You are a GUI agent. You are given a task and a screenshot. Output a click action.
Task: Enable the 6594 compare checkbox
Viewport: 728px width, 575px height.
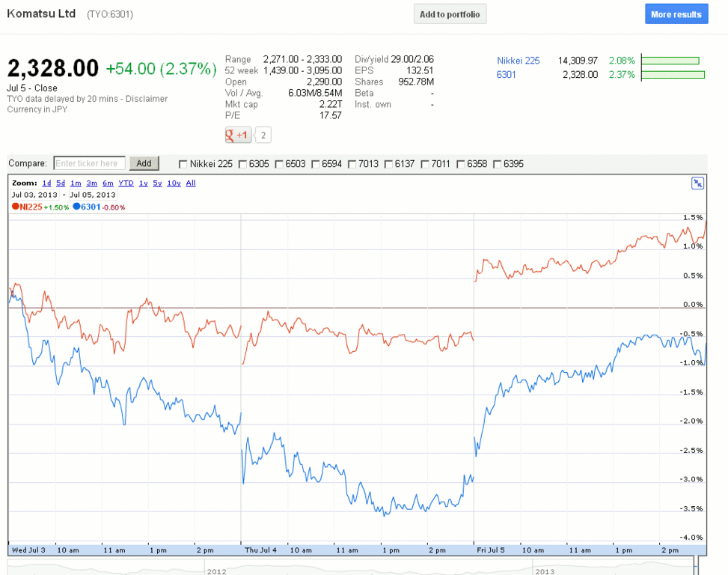click(x=315, y=164)
